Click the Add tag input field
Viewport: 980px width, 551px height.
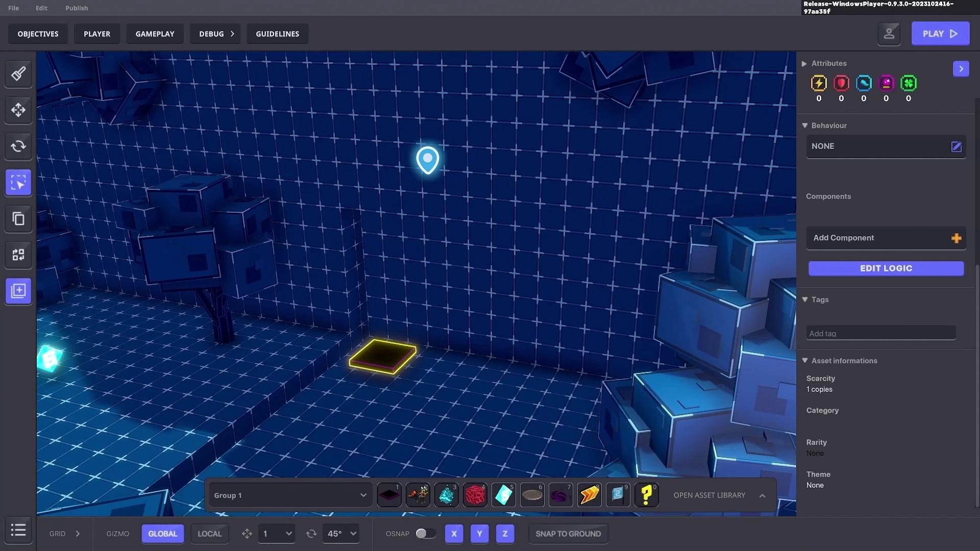880,333
